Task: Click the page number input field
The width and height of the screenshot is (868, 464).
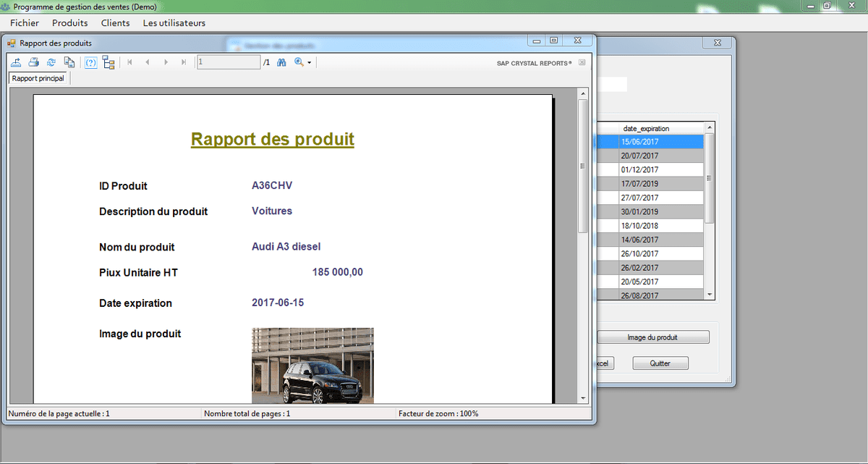Action: point(229,63)
